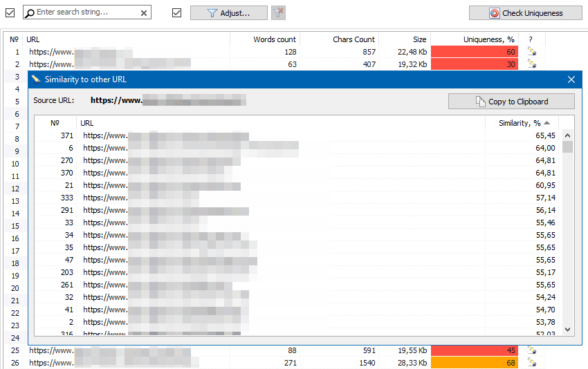Open similarity details icon for row 25
The width and height of the screenshot is (588, 369).
tap(531, 350)
